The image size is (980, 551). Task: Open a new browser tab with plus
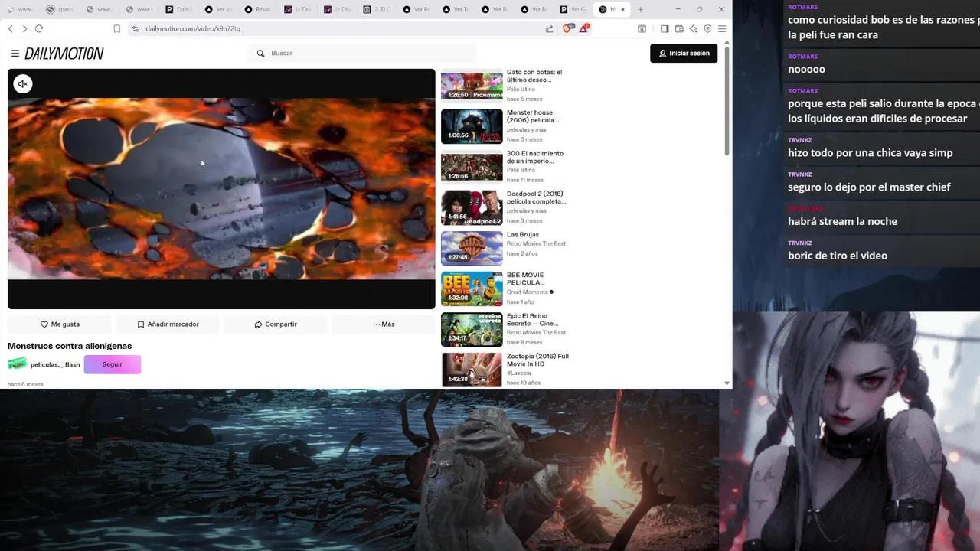[x=641, y=9]
